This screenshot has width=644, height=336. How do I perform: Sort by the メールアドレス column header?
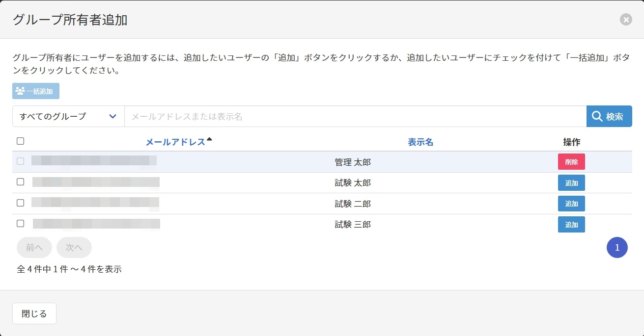click(175, 142)
